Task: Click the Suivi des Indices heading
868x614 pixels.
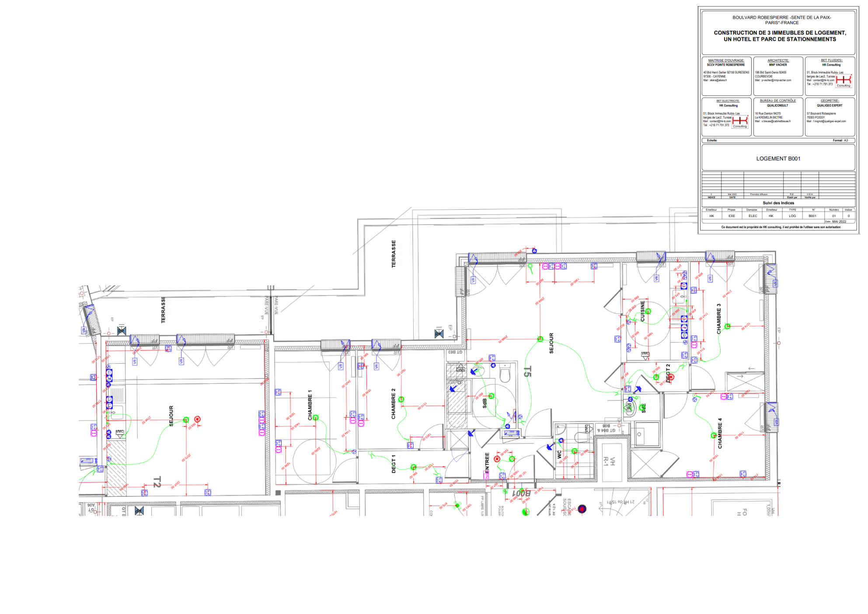Action: pyautogui.click(x=778, y=203)
